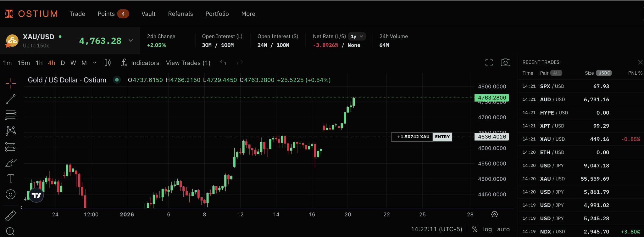The height and width of the screenshot is (237, 644).
Task: Open View Trades (1)
Action: click(x=188, y=63)
